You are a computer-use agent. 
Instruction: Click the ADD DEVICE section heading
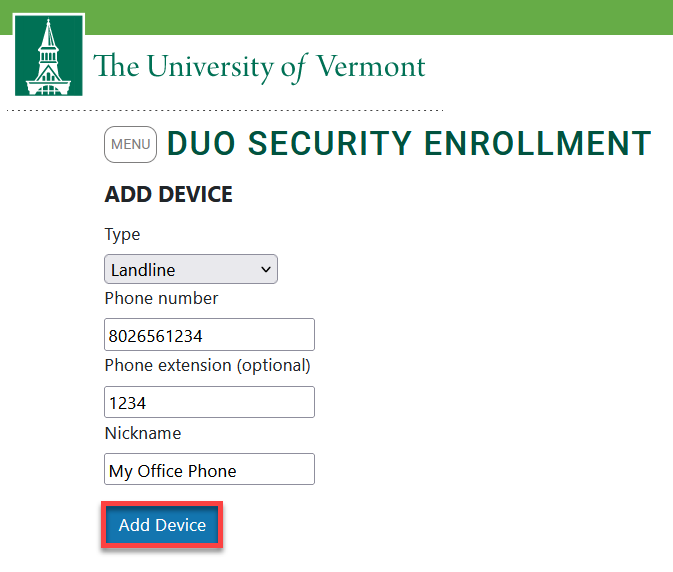click(169, 194)
